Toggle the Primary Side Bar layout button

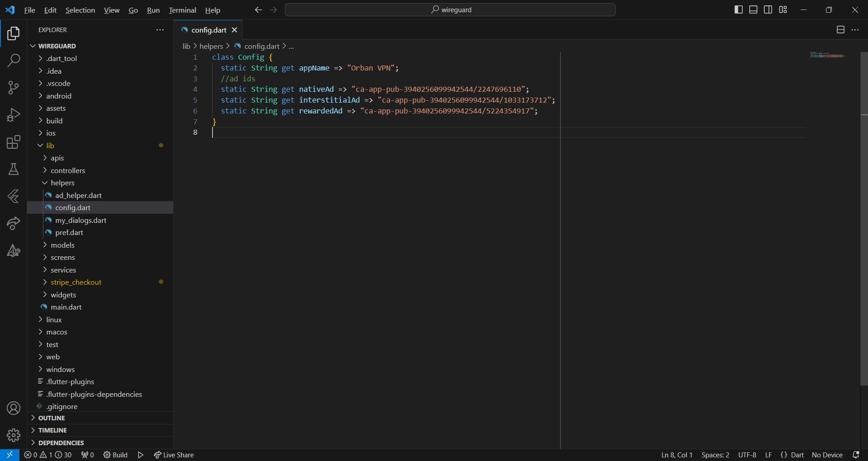[x=739, y=9]
